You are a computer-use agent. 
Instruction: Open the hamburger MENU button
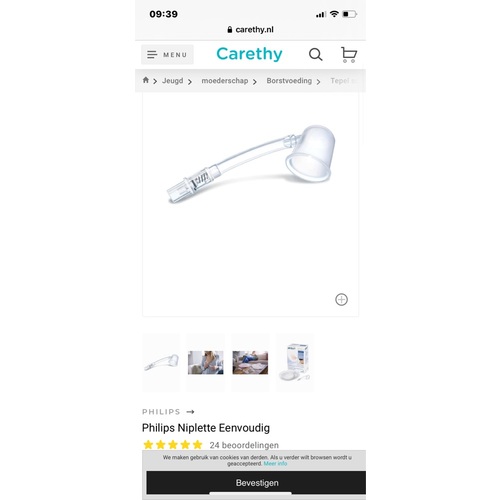click(x=167, y=54)
